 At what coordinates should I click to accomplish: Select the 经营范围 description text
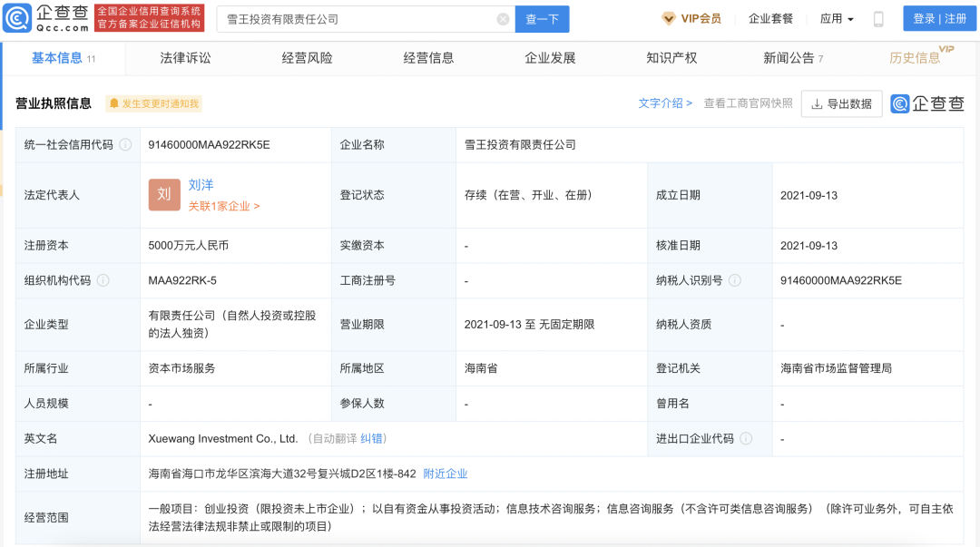point(551,518)
